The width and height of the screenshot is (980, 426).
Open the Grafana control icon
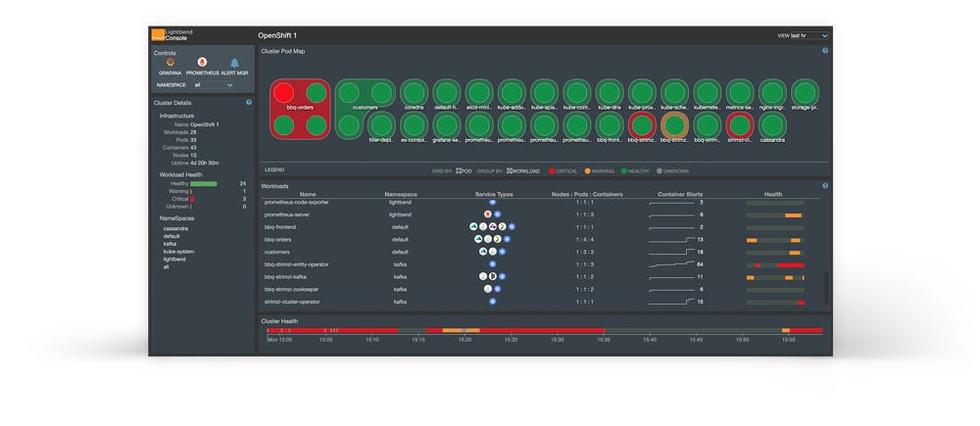pyautogui.click(x=170, y=63)
